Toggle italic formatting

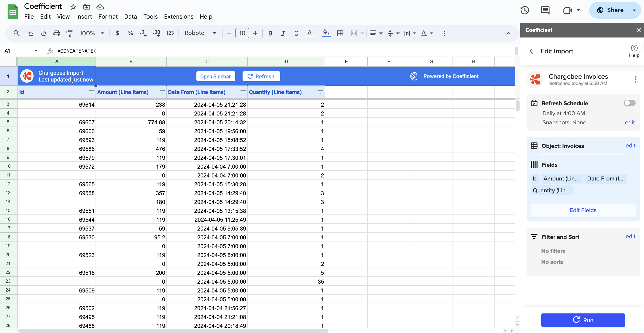coord(283,33)
